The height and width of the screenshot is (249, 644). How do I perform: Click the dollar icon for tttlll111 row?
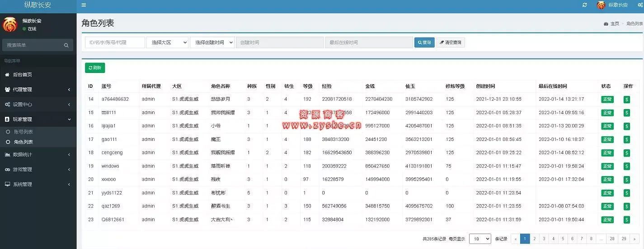pyautogui.click(x=627, y=113)
